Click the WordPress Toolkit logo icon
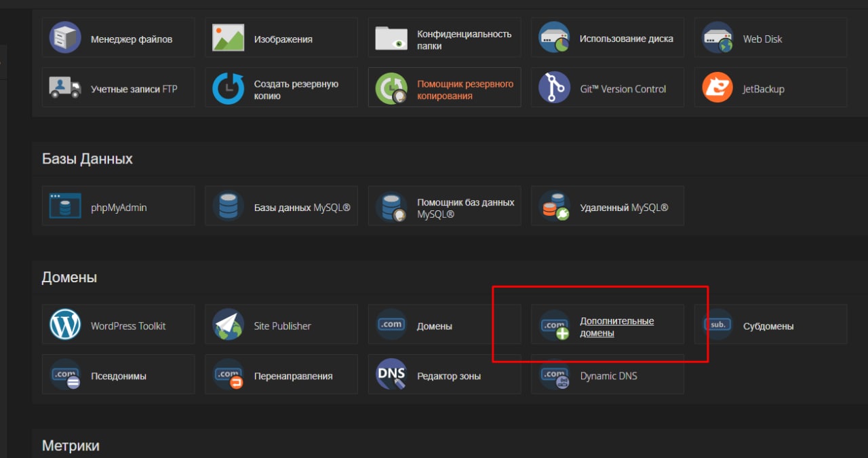Image resolution: width=868 pixels, height=458 pixels. (x=65, y=325)
